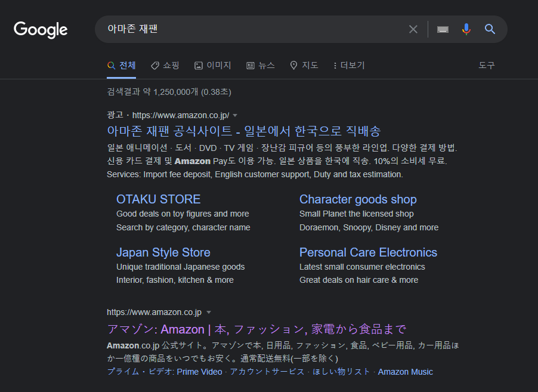Click text 'Latest small consumer electronics'
The image size is (538, 392).
coord(362,267)
